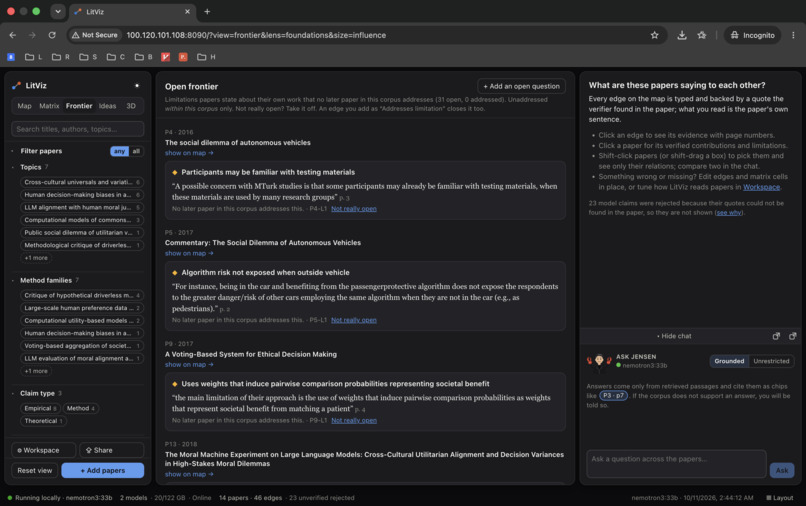Viewport: 806px width, 506px height.
Task: Bookmark this page with the star icon
Action: 654,35
